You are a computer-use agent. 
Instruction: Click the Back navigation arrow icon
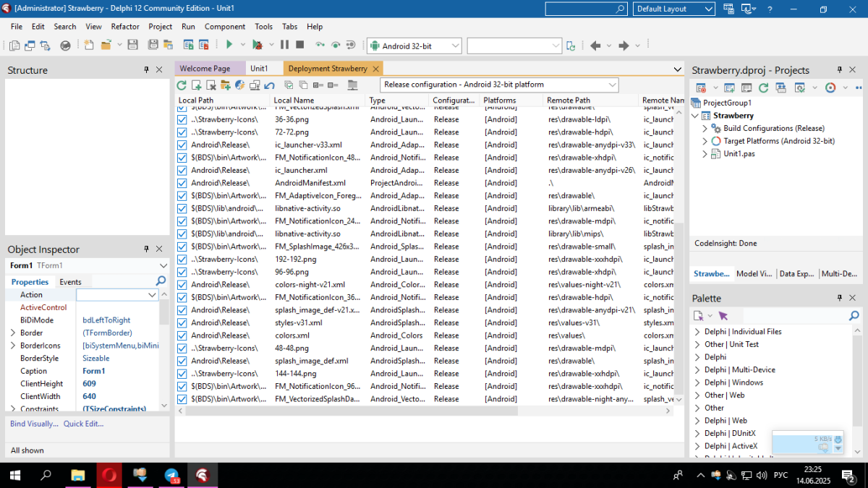click(595, 45)
